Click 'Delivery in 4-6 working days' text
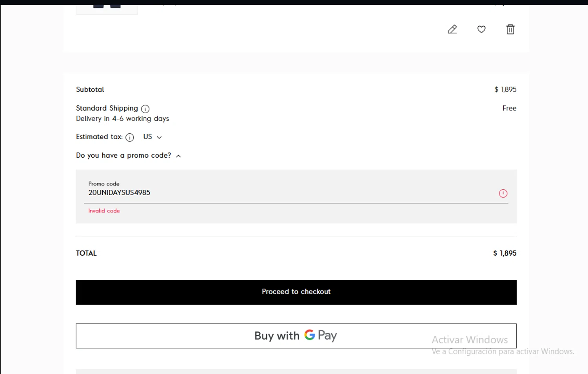This screenshot has width=588, height=374. [x=122, y=118]
